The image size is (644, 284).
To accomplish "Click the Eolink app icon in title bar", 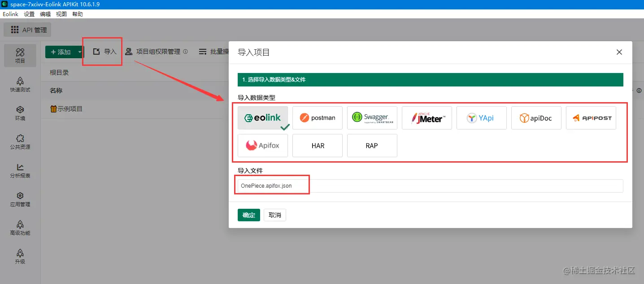I will click(5, 4).
